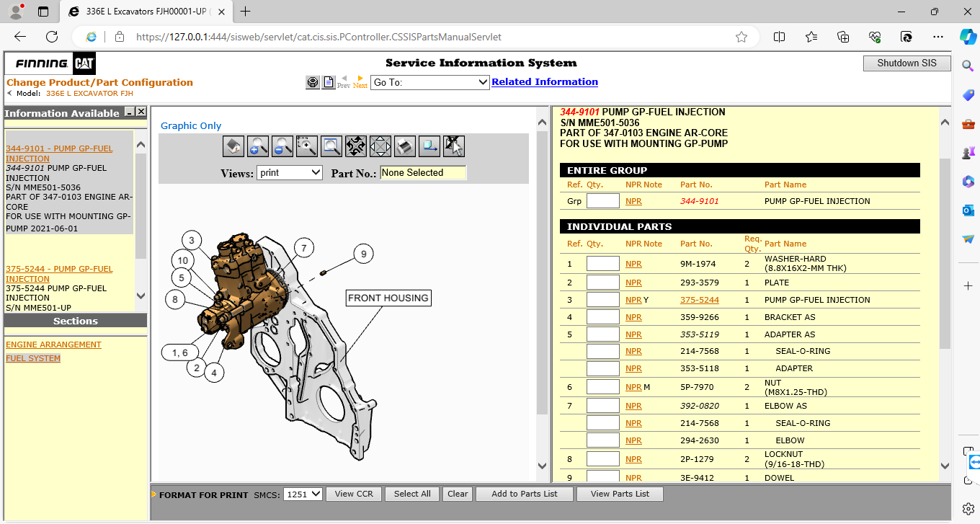Click the document page icon beside Prev
Screen dimensions: 980x524
(329, 82)
